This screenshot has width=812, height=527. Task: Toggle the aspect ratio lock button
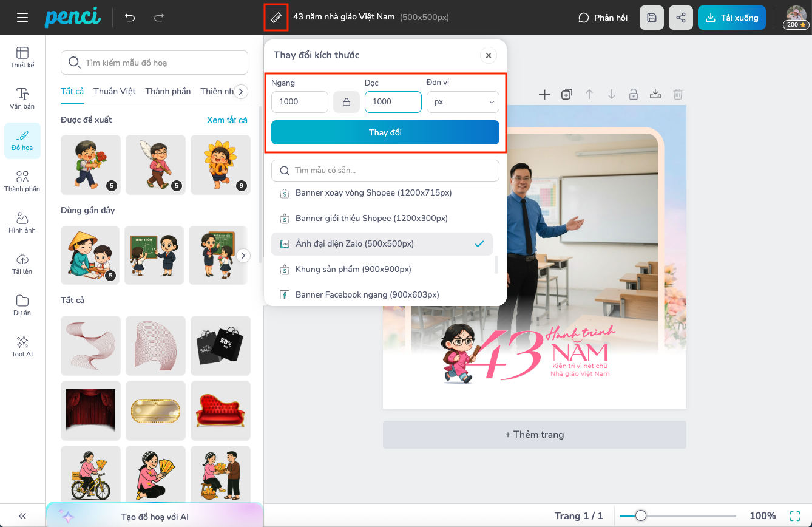tap(347, 102)
